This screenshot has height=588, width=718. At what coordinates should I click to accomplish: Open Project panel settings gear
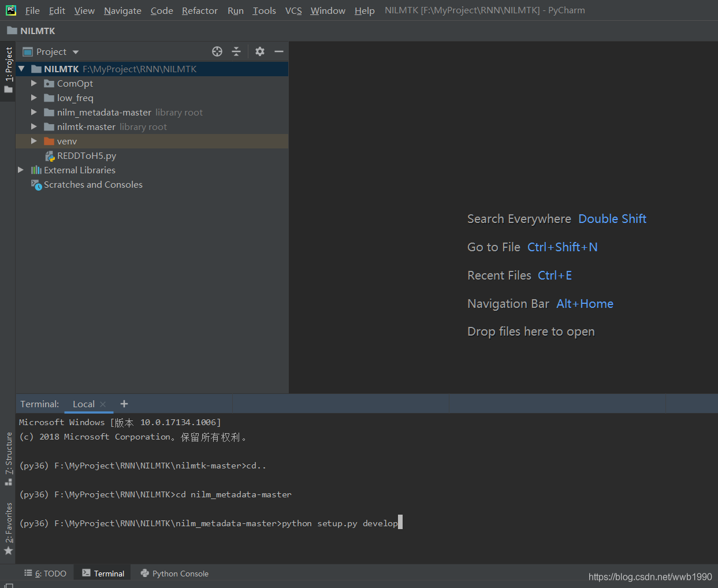click(x=260, y=51)
